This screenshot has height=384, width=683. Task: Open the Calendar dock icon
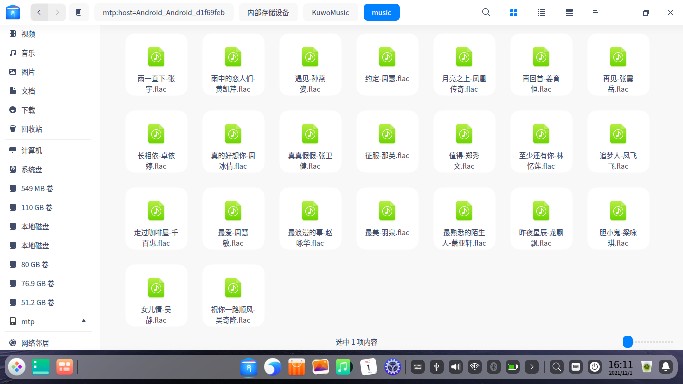368,367
